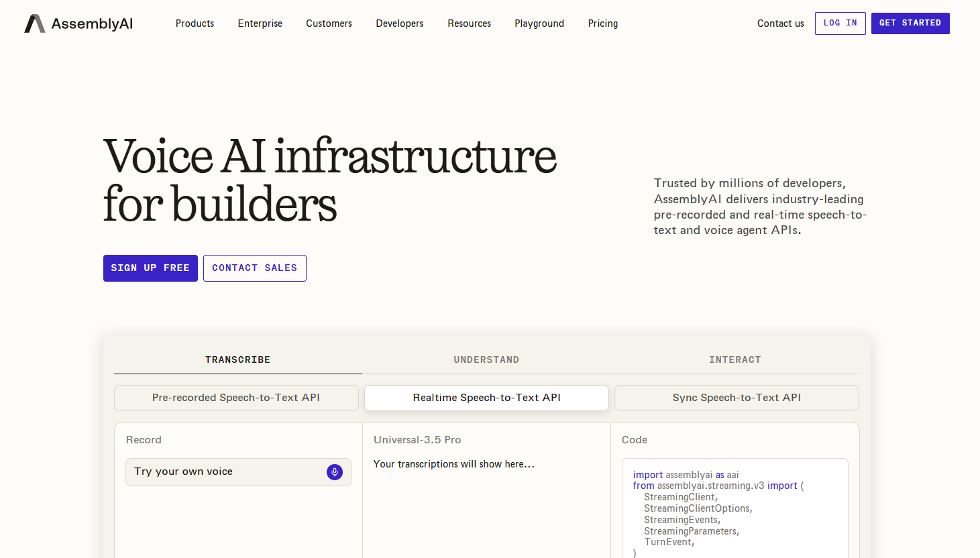Select Realtime Speech-to-Text API option

click(x=486, y=398)
